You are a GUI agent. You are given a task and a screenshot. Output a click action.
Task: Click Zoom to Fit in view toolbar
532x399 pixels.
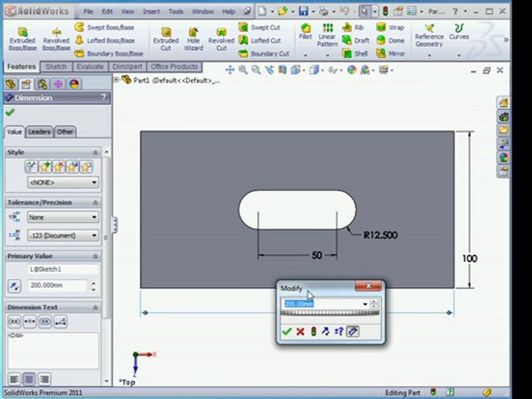pyautogui.click(x=243, y=70)
